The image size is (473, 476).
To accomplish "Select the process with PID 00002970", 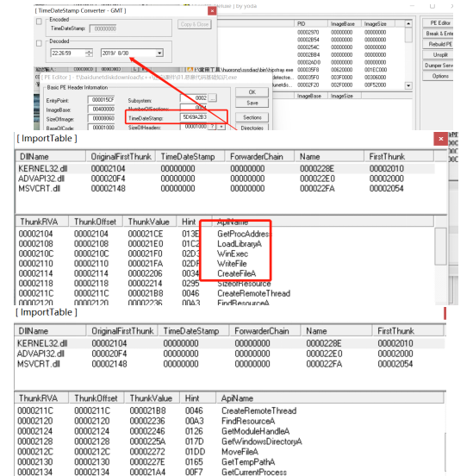I will coord(308,32).
